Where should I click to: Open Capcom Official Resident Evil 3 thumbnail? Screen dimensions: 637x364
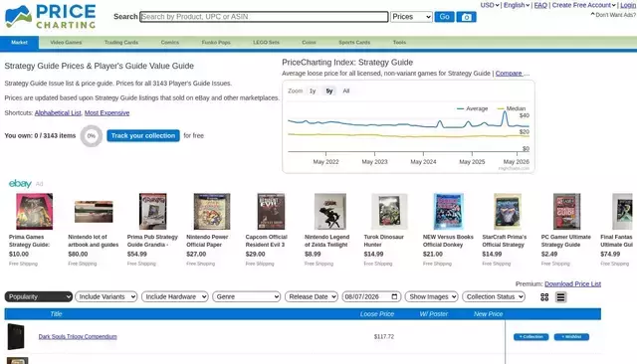click(271, 212)
